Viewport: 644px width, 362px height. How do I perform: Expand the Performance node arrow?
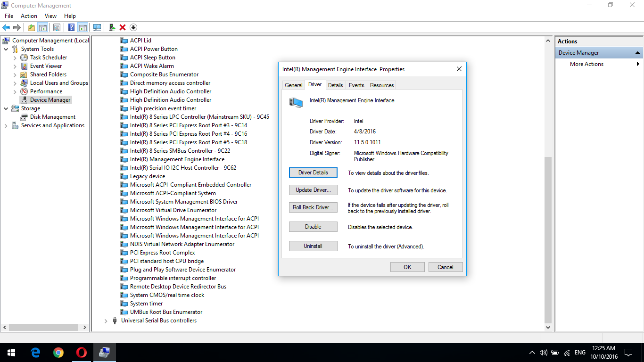pos(15,91)
